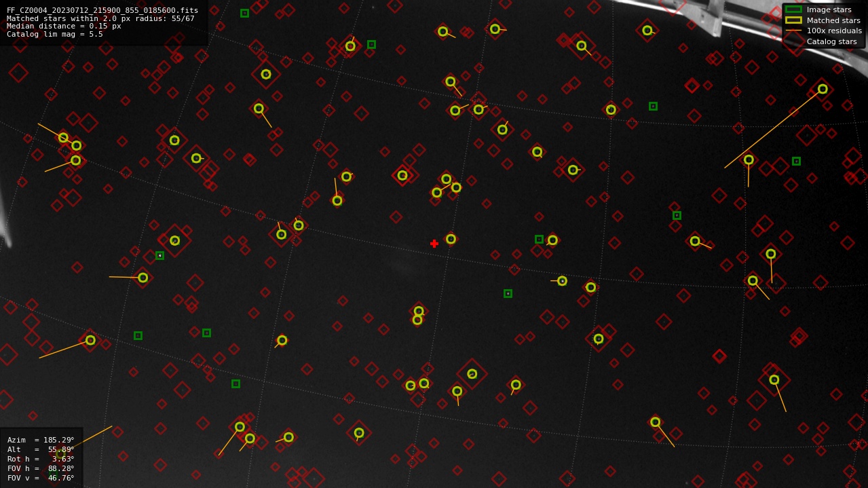
Task: Click 'Catalog stars' legend label
Action: [831, 41]
